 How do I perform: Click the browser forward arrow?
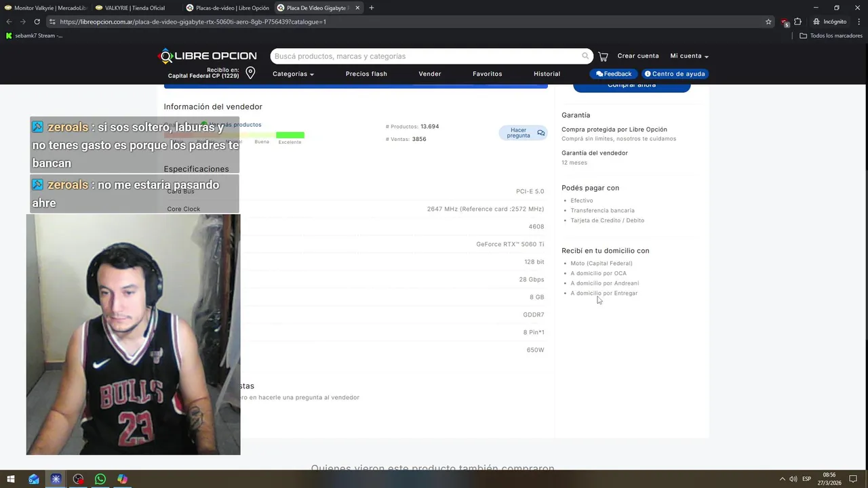(x=22, y=22)
